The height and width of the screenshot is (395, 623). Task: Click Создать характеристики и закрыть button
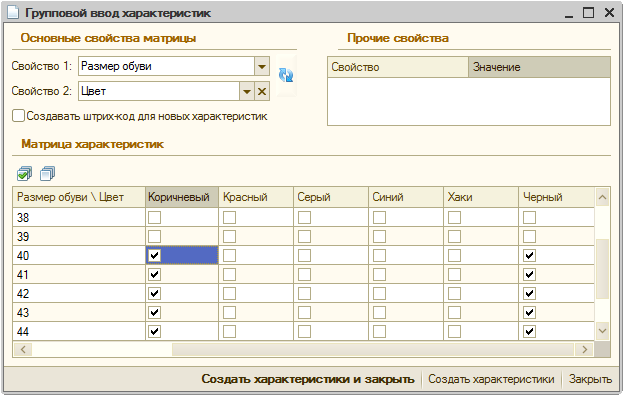tap(308, 379)
